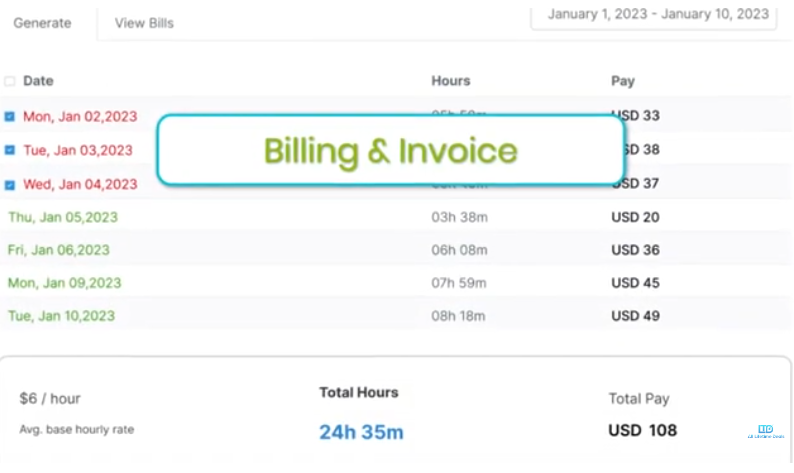Click the Billing & Invoice banner
This screenshot has height=473, width=794.
click(x=390, y=151)
